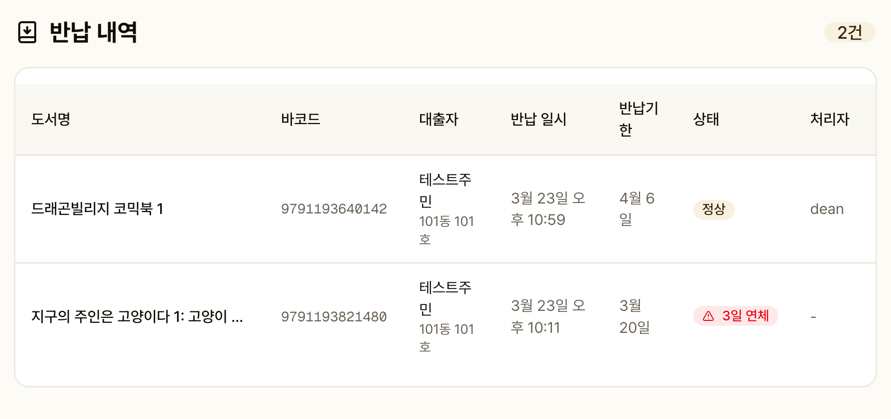891x419 pixels.
Task: Click barcode 9791193640142
Action: 333,209
